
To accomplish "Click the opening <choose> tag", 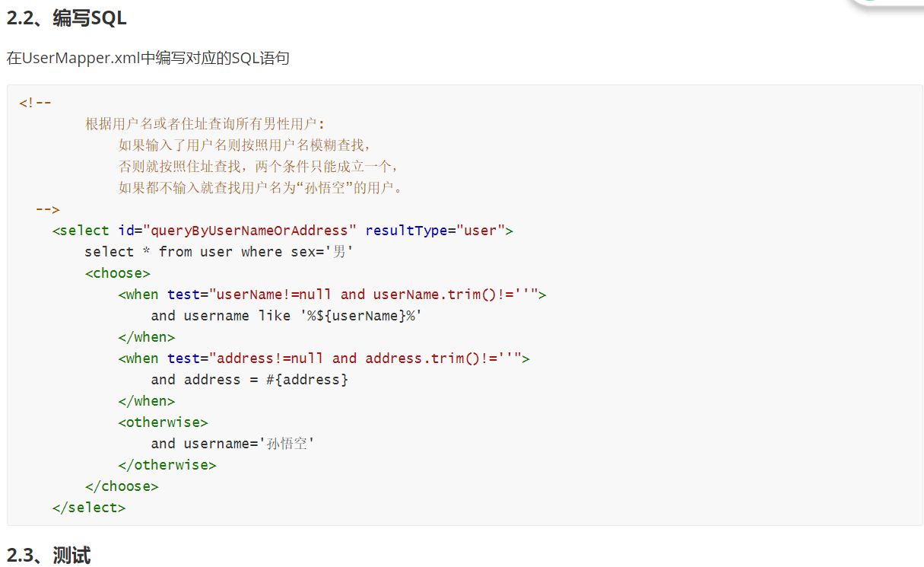I will [117, 273].
